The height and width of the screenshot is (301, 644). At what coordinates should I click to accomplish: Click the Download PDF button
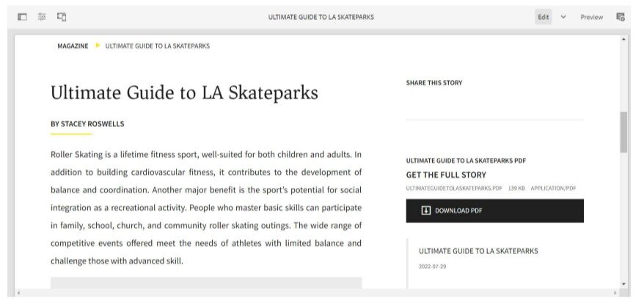[494, 211]
